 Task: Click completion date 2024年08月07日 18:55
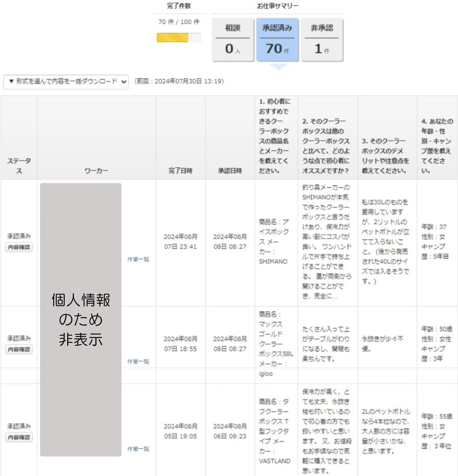tap(180, 344)
